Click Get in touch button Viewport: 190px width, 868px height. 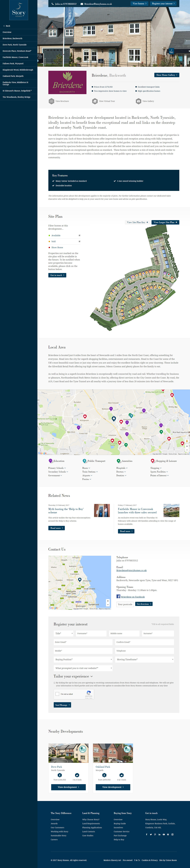coord(57,275)
